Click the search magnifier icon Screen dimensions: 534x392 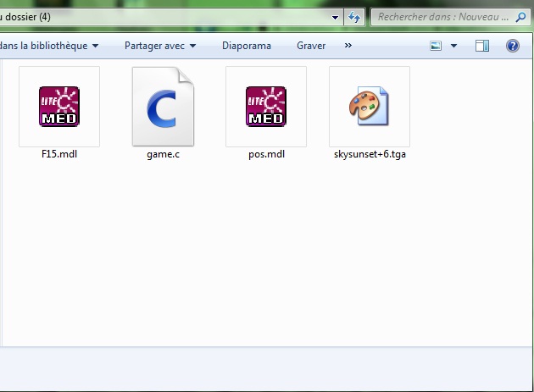[x=520, y=17]
